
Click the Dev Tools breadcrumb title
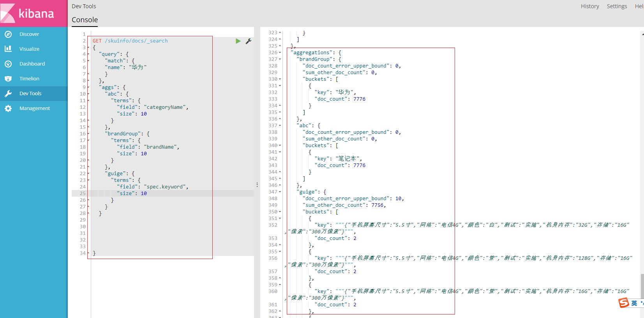tap(84, 6)
